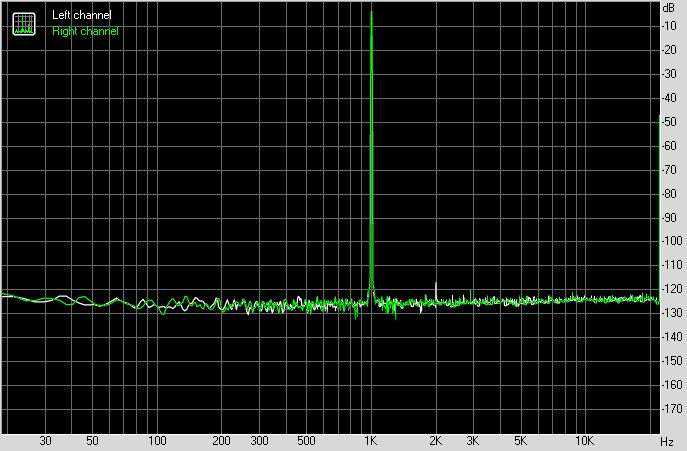
Task: Click the -120 dB scale label
Action: [672, 289]
